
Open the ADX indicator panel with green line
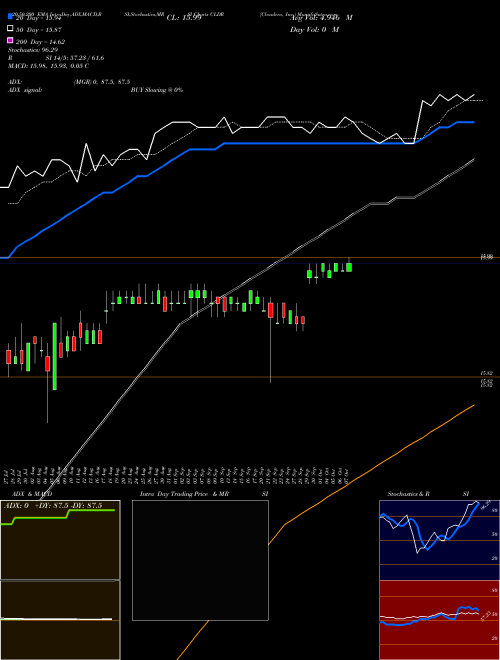click(60, 540)
